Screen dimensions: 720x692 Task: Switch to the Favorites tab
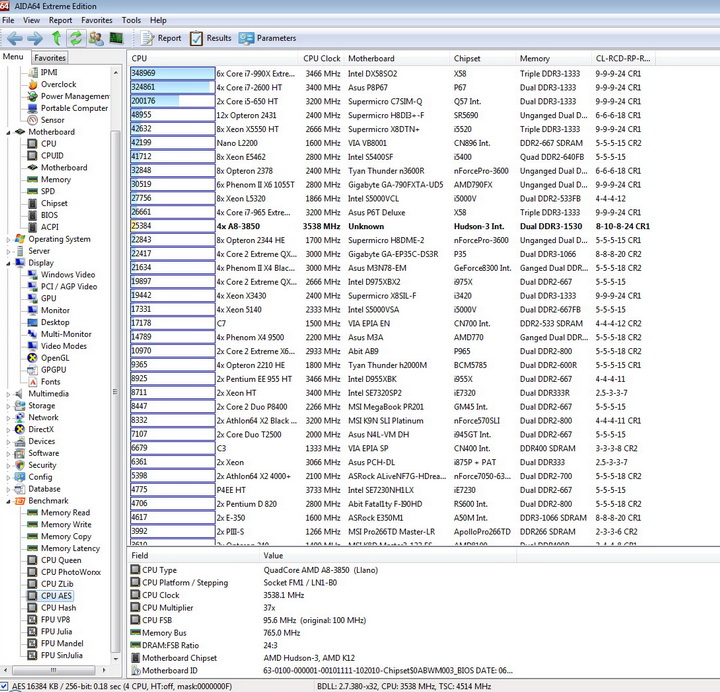coord(50,58)
